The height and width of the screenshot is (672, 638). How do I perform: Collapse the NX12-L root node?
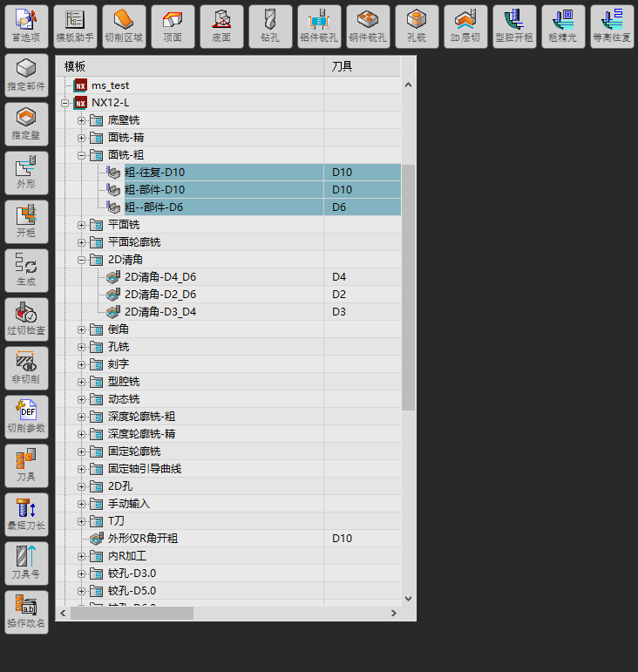64,104
